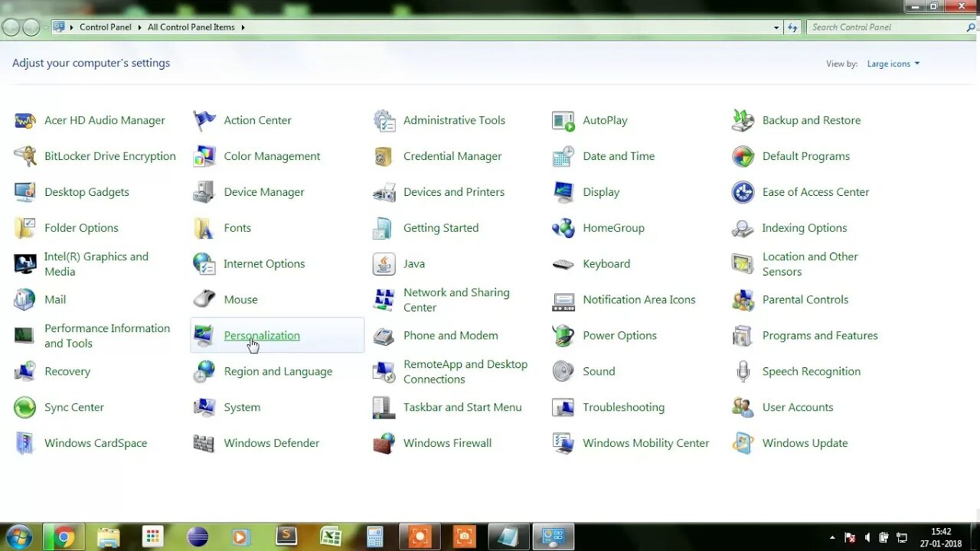
Task: Open Excel from the taskbar
Action: click(x=331, y=537)
